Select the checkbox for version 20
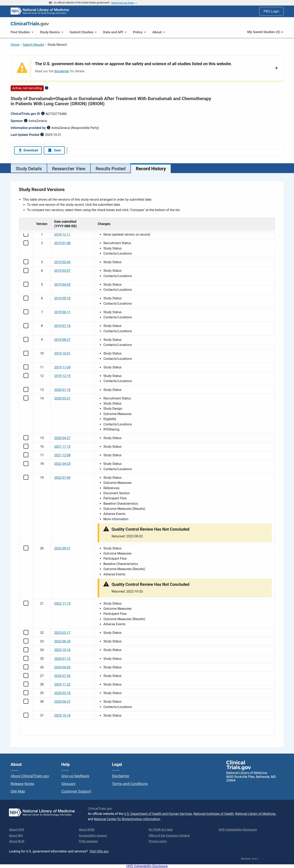The image size is (294, 868). click(x=26, y=548)
